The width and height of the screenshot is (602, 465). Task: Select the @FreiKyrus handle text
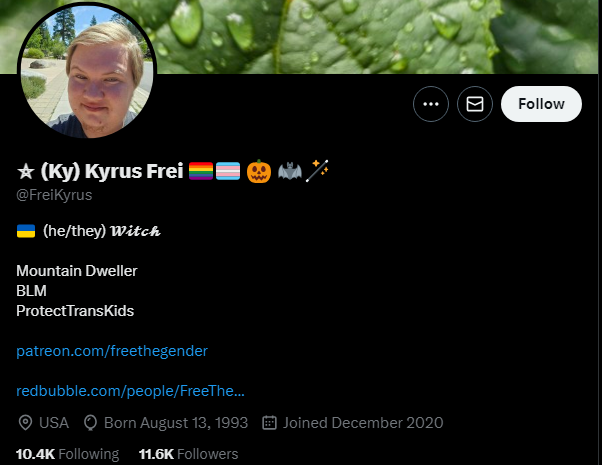54,195
